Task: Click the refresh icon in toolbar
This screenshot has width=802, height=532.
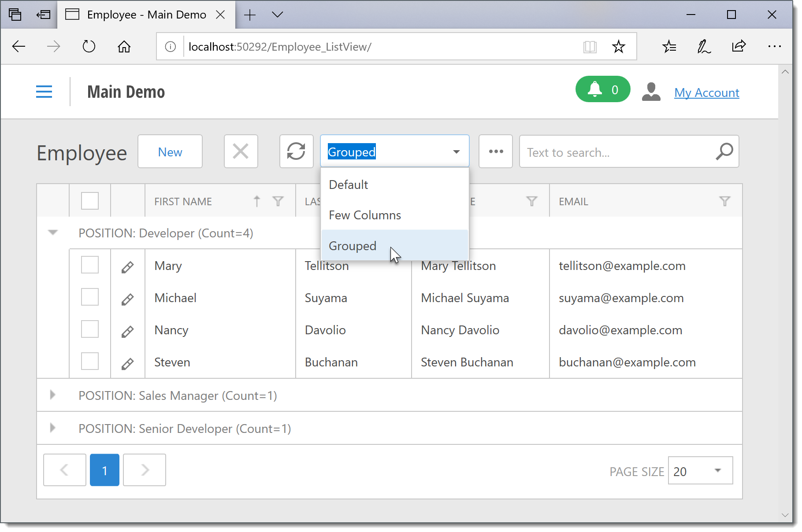Action: 296,151
